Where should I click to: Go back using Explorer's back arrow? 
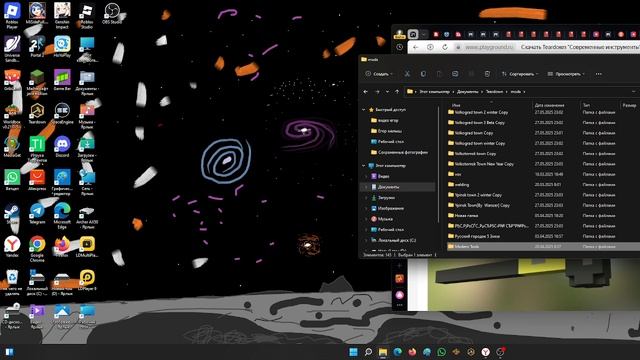coord(366,92)
